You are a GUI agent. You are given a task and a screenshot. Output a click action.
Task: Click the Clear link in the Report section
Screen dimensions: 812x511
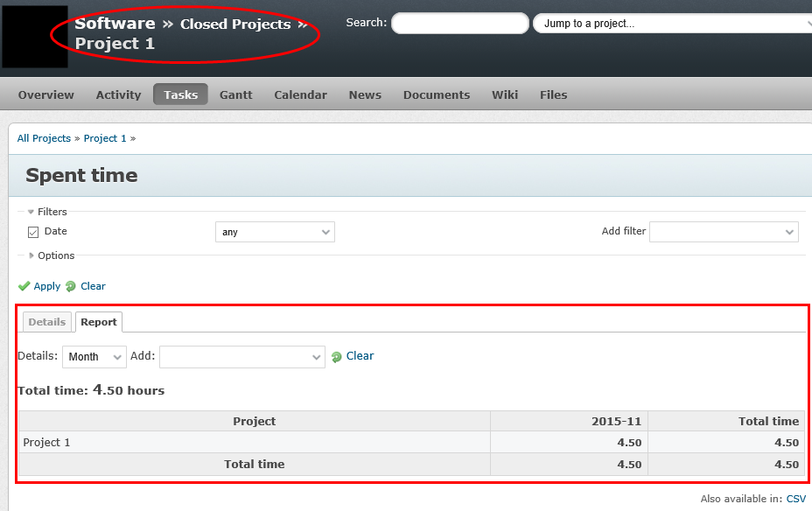(360, 356)
